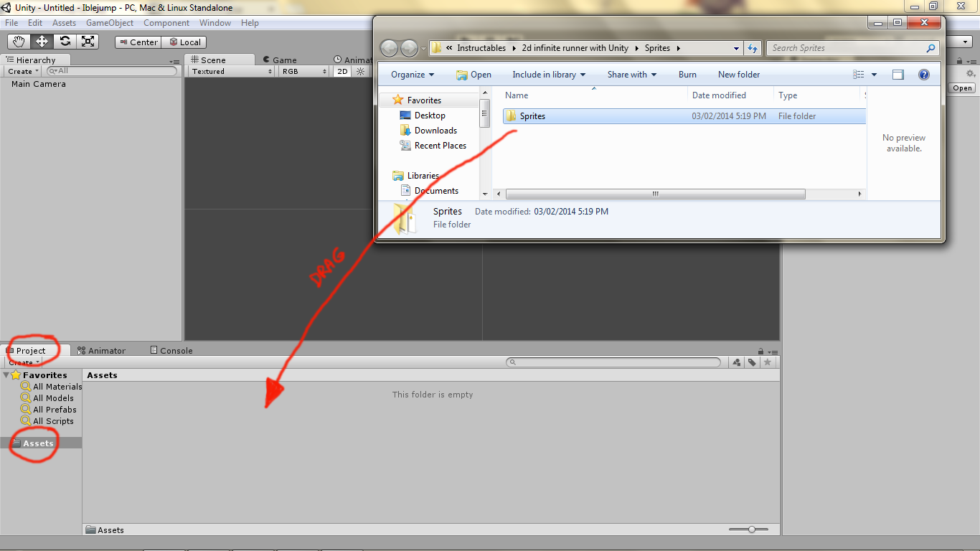Open the Textured draw mode dropdown
The image size is (980, 551).
pos(230,71)
